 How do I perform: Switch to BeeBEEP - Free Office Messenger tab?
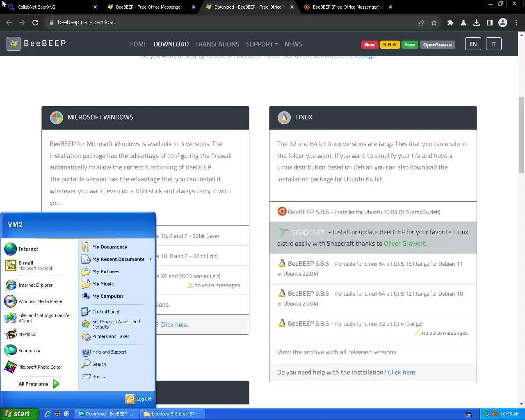(150, 7)
